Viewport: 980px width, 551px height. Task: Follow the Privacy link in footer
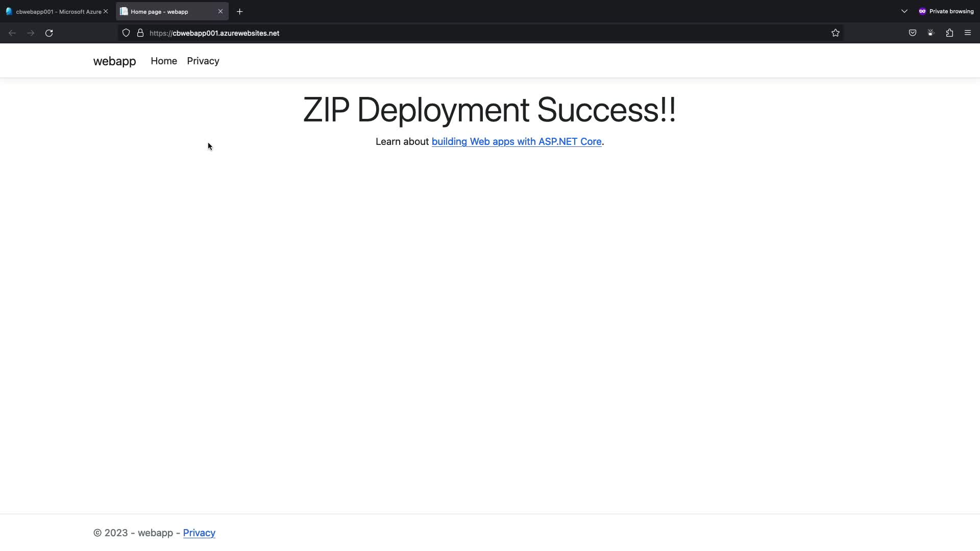click(199, 533)
